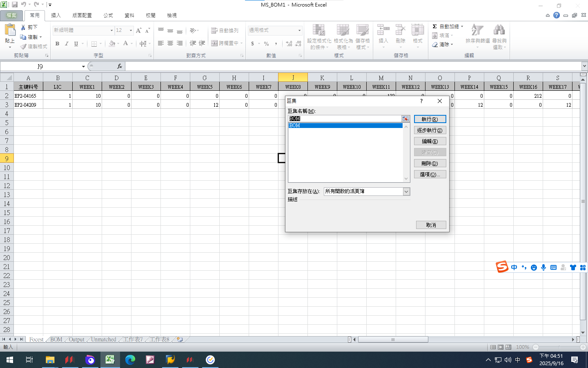Expand the macro storage location dropdown
The height and width of the screenshot is (368, 588).
point(406,192)
